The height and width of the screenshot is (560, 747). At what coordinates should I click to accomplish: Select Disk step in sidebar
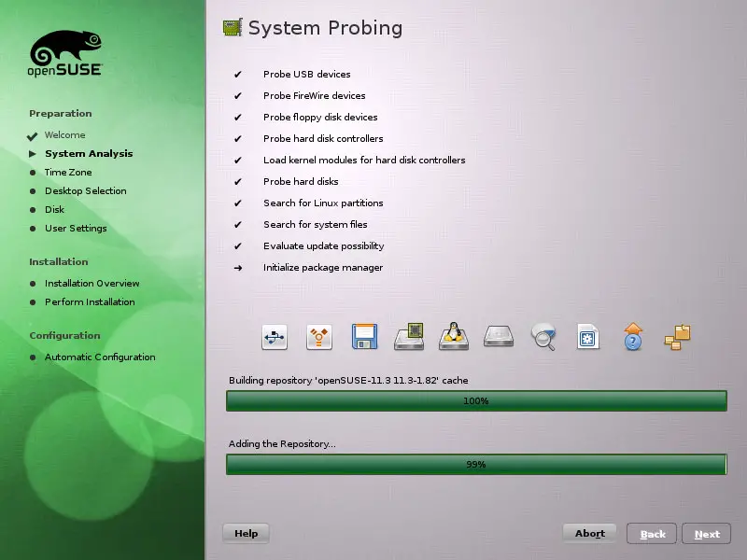click(x=54, y=209)
